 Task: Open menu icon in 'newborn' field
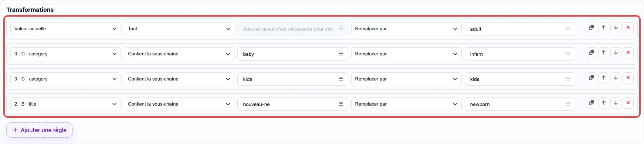pos(568,104)
